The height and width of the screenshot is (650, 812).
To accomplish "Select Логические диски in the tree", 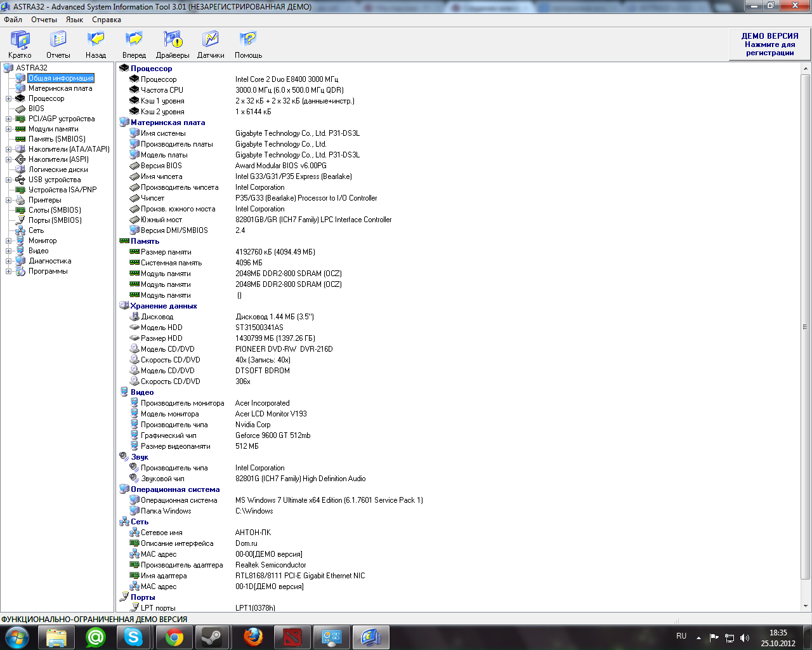I will pyautogui.click(x=58, y=169).
